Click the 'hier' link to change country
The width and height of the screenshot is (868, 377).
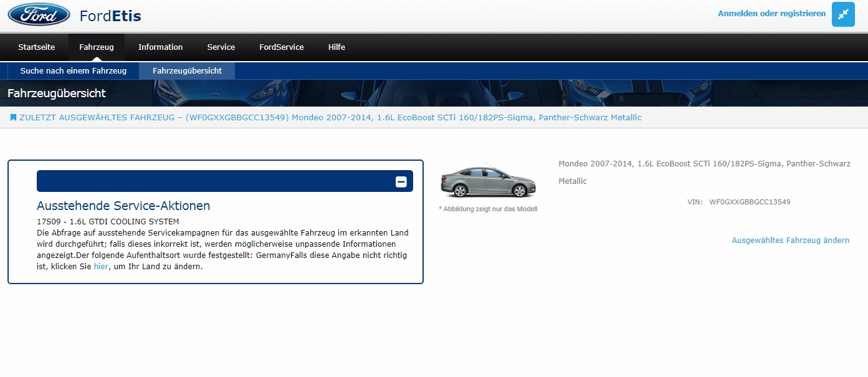coord(101,267)
